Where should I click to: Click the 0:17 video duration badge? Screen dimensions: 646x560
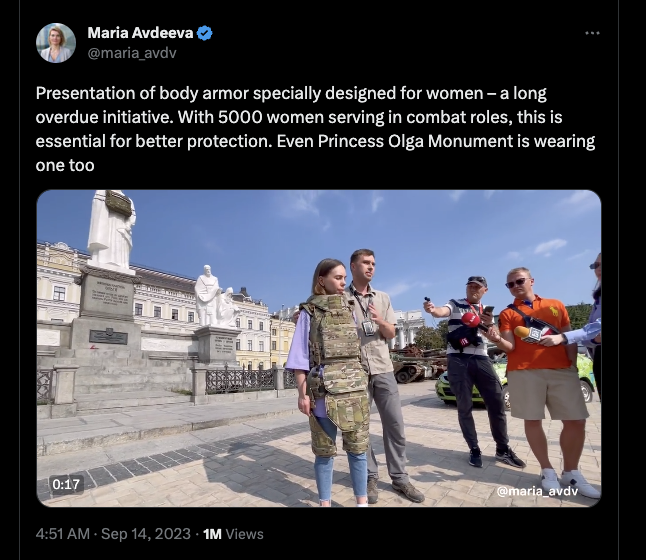tap(66, 484)
